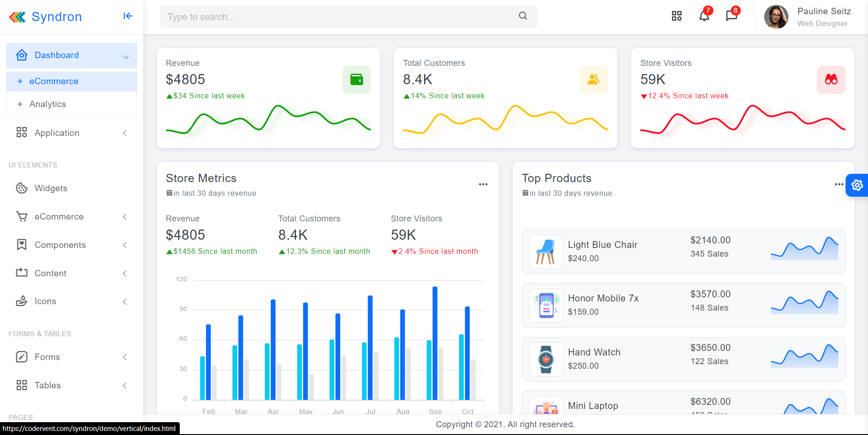Image resolution: width=868 pixels, height=435 pixels.
Task: Click the red Store Visitors binoculars icon
Action: [x=830, y=80]
